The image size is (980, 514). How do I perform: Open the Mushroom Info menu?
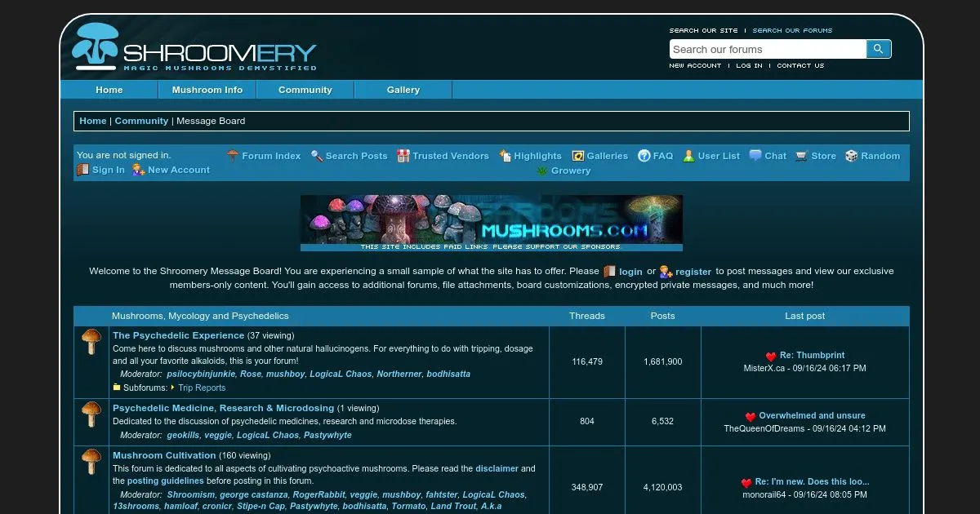tap(207, 90)
